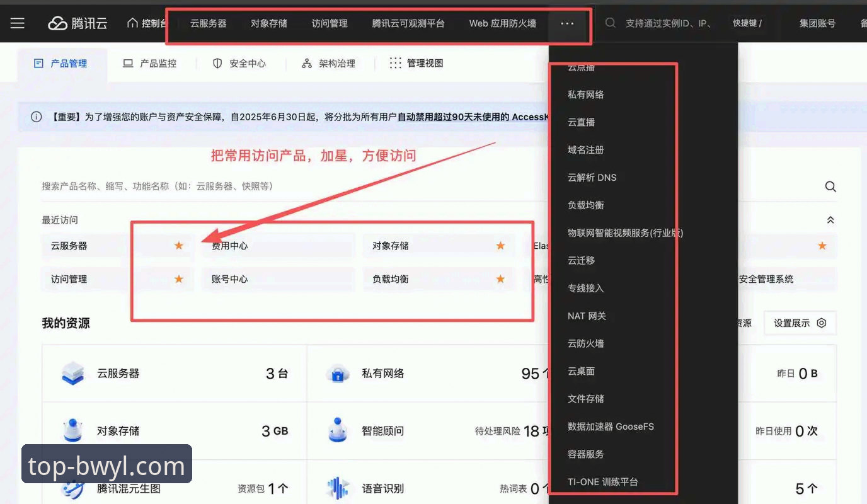The width and height of the screenshot is (867, 504).
Task: Click the top search magnifier icon
Action: coord(610,23)
